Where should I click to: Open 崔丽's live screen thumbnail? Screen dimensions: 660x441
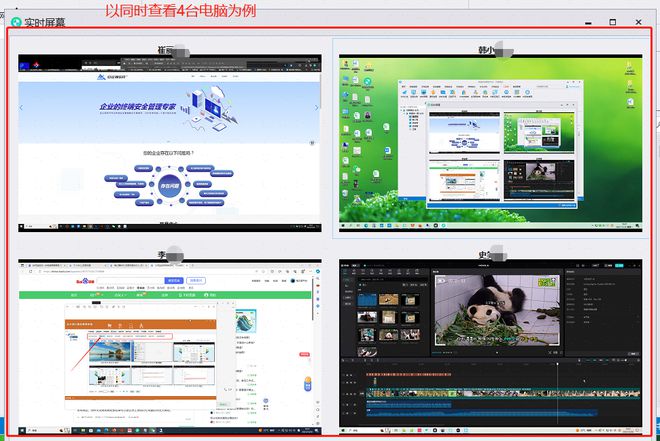pyautogui.click(x=170, y=143)
